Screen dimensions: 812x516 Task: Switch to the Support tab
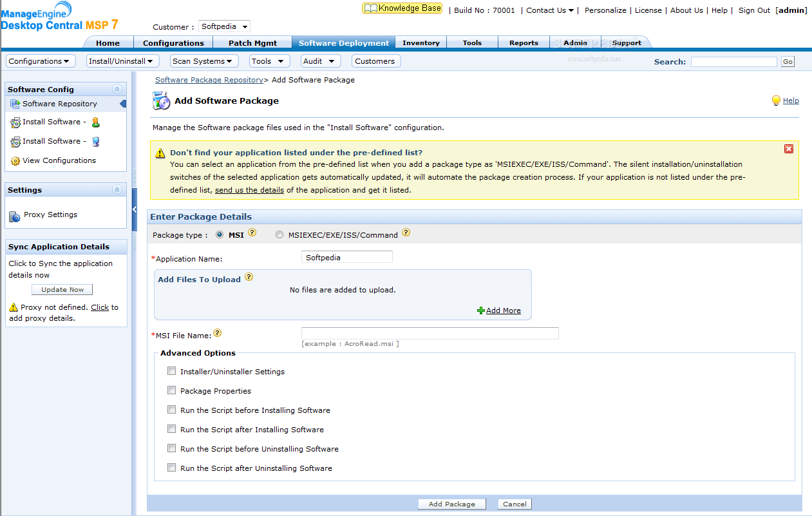pos(627,43)
